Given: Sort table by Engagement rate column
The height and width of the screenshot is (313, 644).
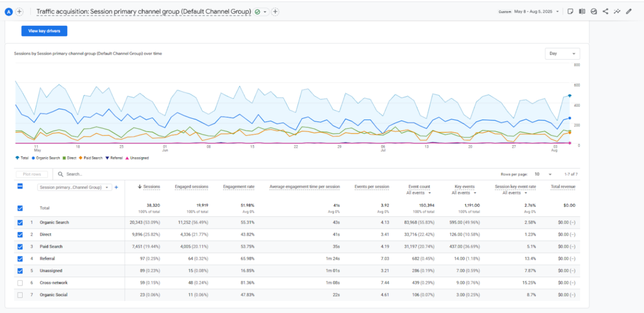Looking at the screenshot, I should point(239,187).
